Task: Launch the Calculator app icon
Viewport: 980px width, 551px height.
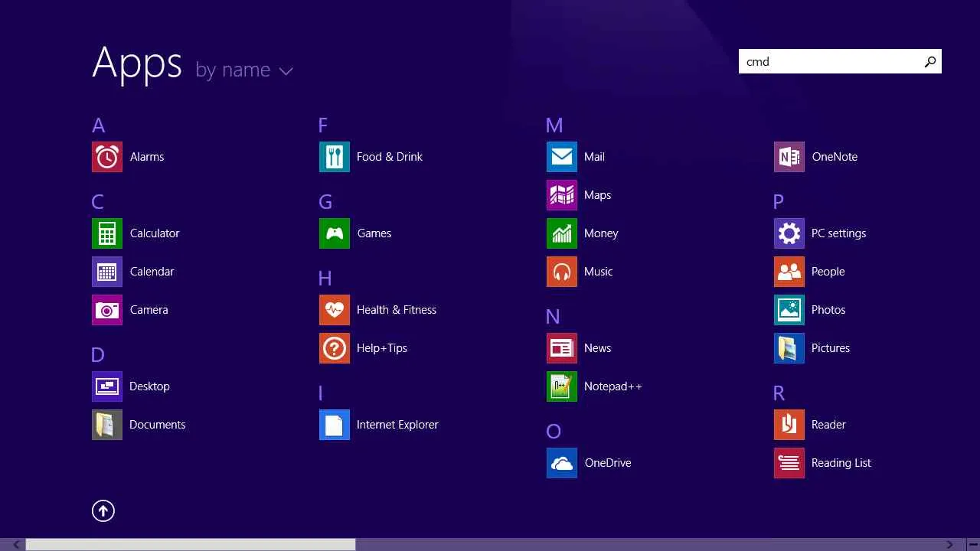Action: coord(107,233)
